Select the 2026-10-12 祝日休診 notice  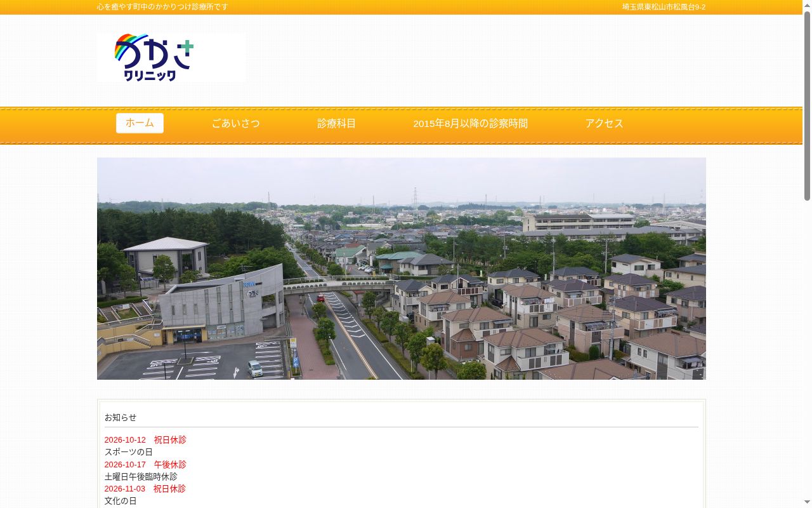(x=145, y=440)
